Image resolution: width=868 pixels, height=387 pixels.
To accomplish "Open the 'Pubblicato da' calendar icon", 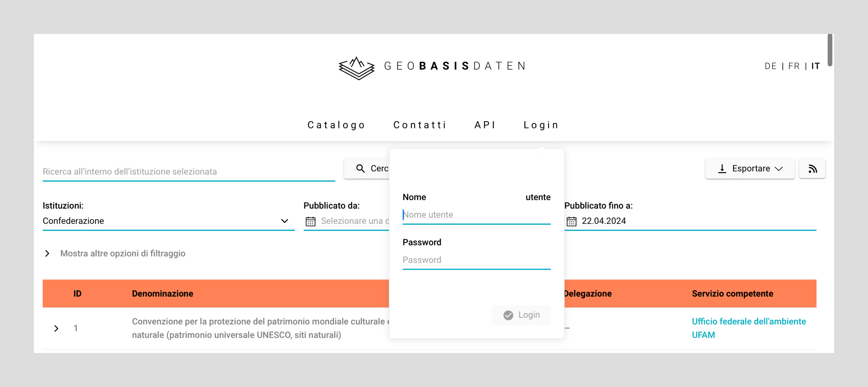I will (311, 221).
